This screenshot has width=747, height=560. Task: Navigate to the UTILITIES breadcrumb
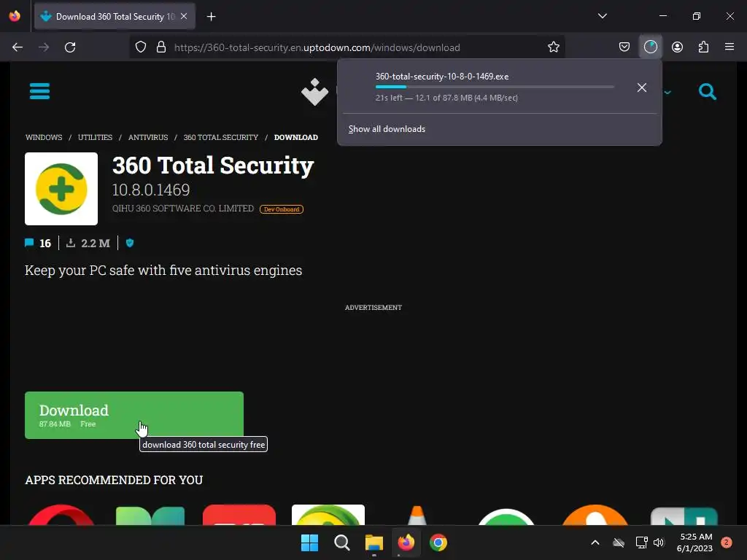[x=96, y=137]
